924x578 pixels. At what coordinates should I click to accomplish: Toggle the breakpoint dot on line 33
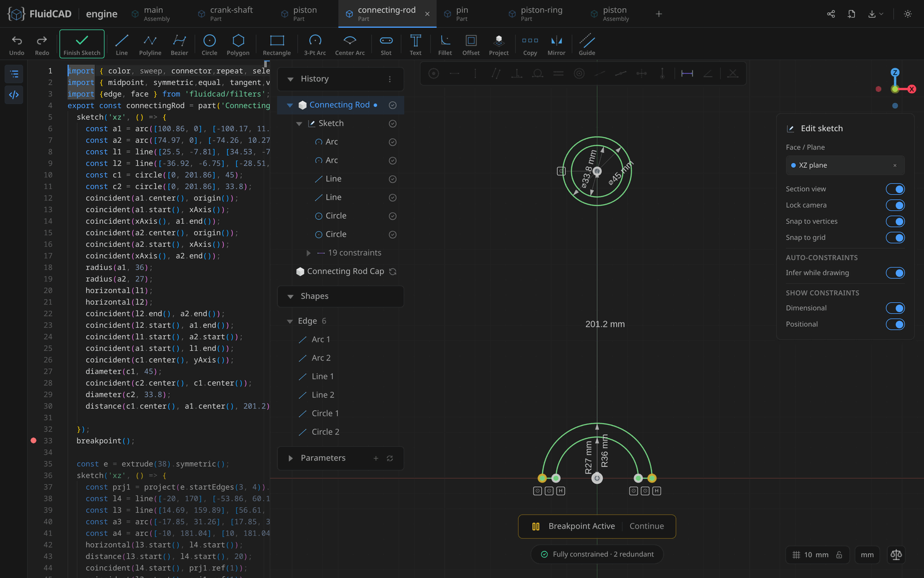(33, 440)
